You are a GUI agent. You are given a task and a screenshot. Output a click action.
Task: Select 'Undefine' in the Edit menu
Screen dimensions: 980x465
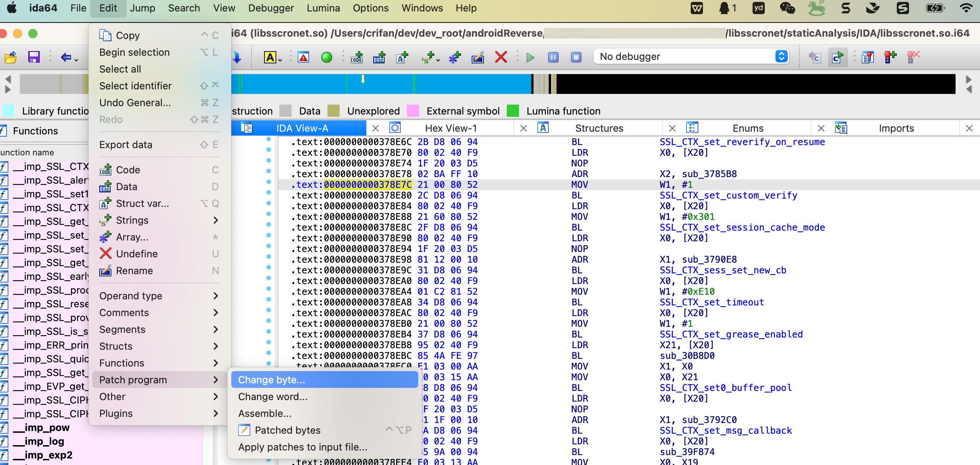click(x=159, y=254)
